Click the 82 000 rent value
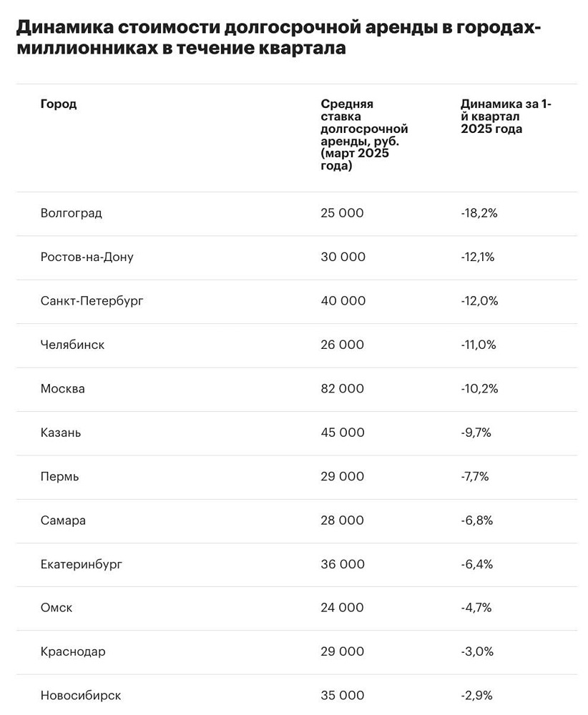The width and height of the screenshot is (588, 715). pos(343,389)
